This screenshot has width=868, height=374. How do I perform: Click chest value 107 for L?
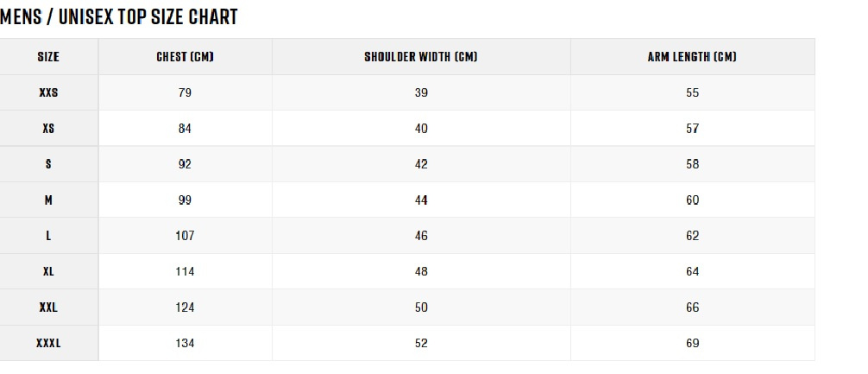(185, 236)
